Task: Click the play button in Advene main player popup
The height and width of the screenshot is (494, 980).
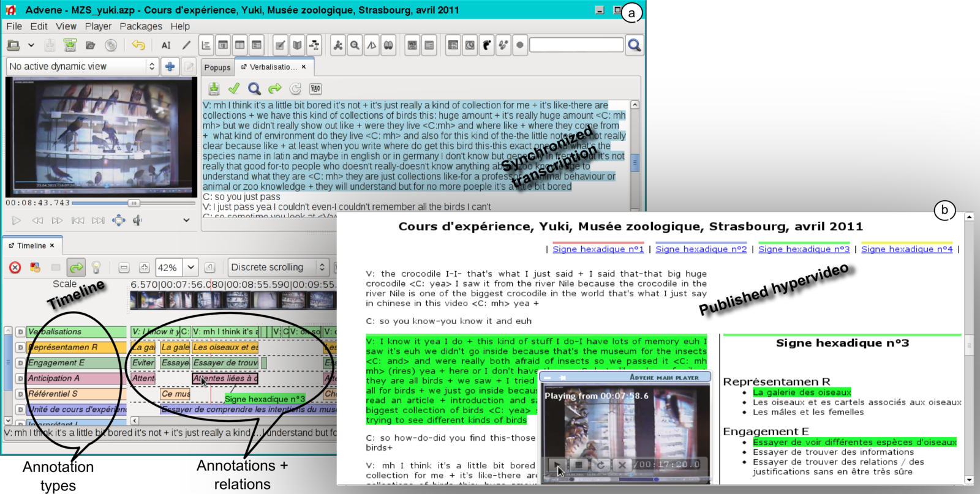Action: coord(556,465)
